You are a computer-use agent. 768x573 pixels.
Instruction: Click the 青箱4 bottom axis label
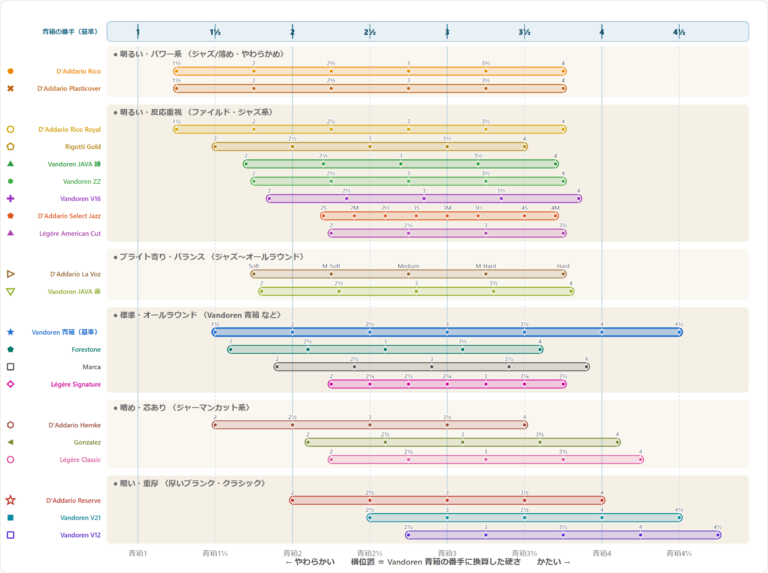[602, 553]
